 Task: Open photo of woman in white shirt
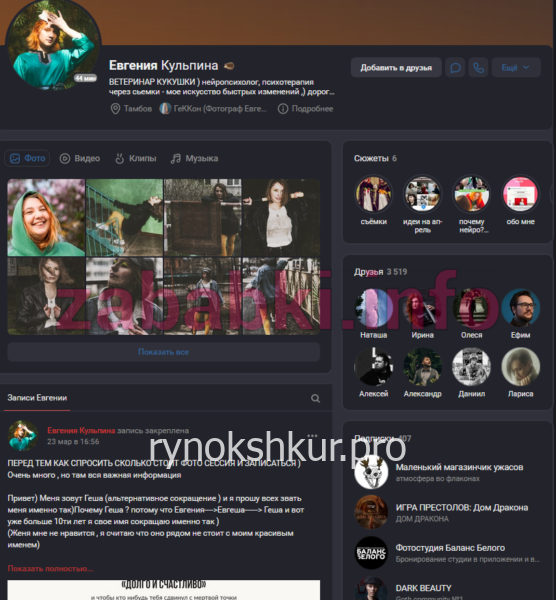point(281,217)
